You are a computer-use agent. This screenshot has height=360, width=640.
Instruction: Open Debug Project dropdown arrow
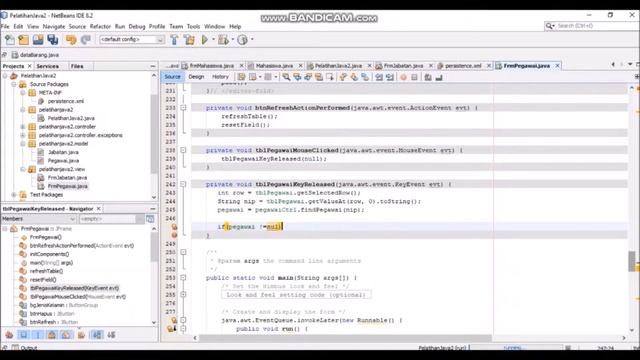(x=233, y=40)
